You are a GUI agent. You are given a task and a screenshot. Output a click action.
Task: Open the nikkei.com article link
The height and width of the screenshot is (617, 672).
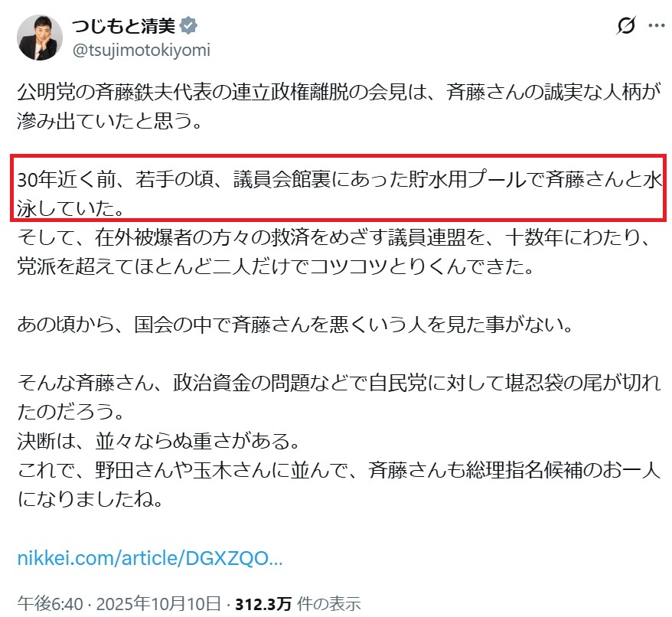pyautogui.click(x=150, y=558)
